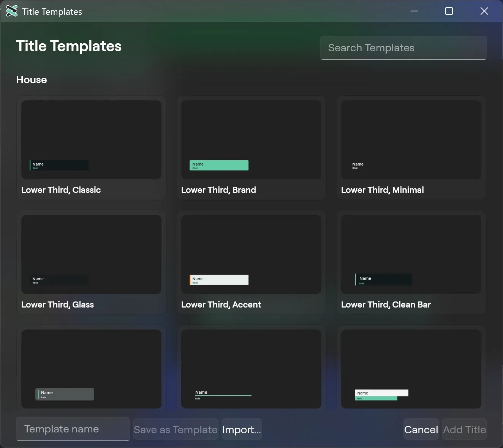Click the "House" section heading

point(32,80)
